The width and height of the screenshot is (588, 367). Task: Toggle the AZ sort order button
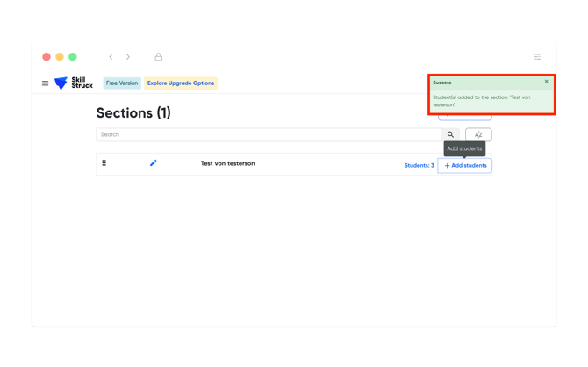coord(478,135)
